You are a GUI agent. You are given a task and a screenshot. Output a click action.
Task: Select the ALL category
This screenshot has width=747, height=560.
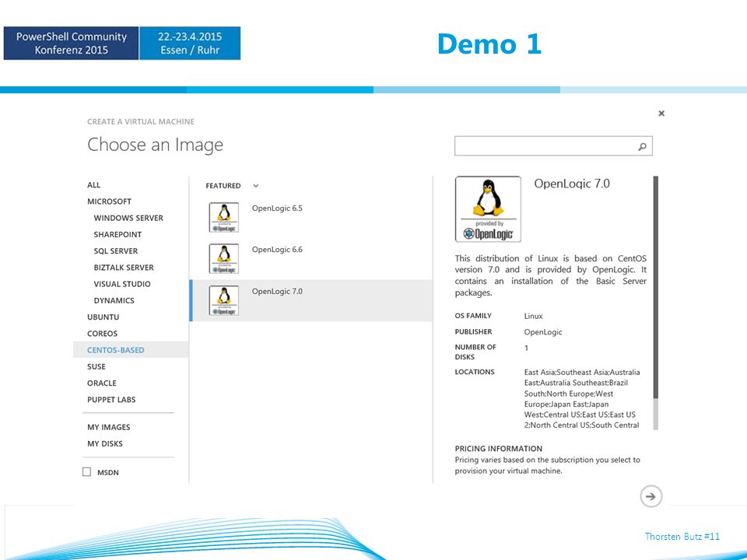click(94, 185)
